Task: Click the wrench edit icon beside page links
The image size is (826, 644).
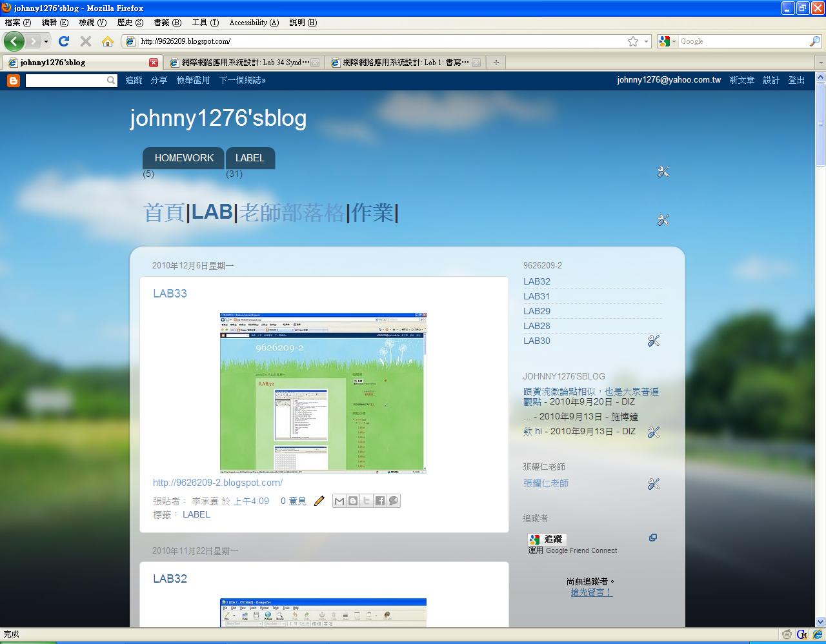Action: click(x=663, y=220)
